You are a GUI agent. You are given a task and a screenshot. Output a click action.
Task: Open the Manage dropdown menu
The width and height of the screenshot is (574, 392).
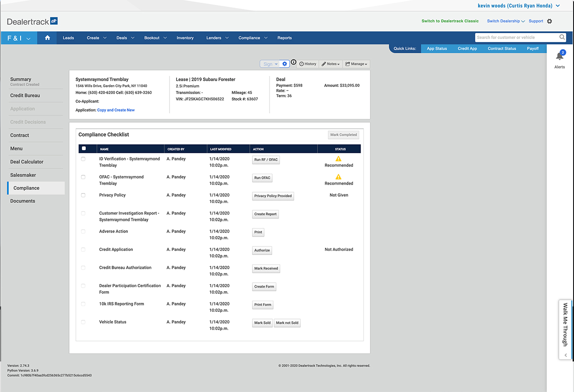coord(357,64)
